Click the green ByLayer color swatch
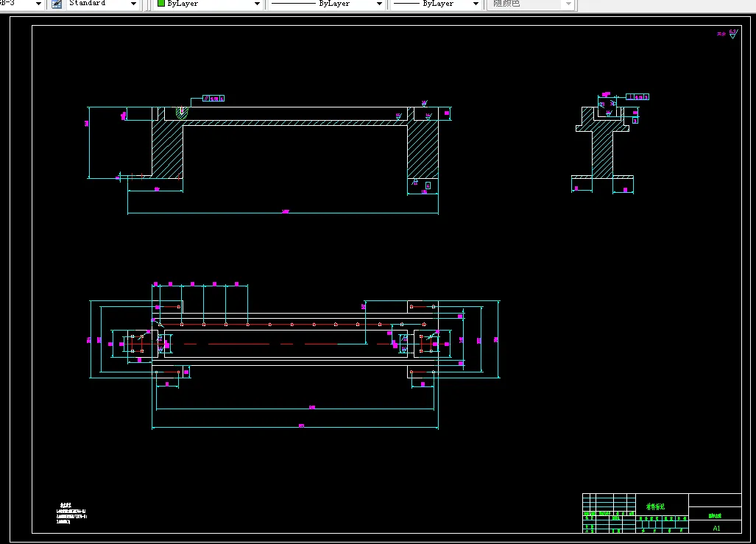The image size is (756, 544). tap(161, 4)
